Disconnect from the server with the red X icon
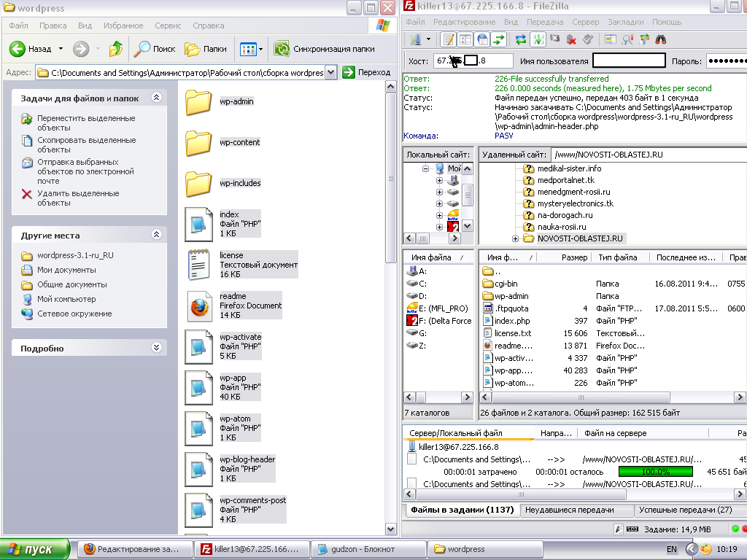This screenshot has height=560, width=747. (571, 39)
